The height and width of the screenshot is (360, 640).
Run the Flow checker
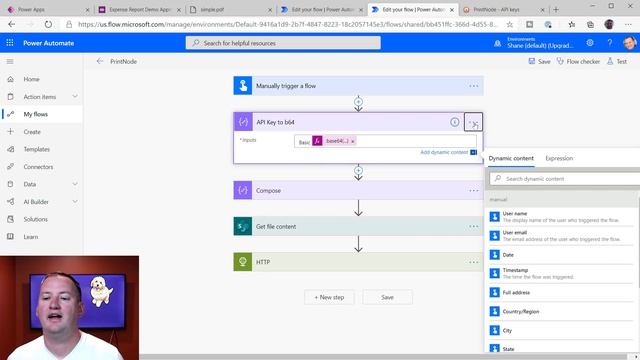click(x=578, y=62)
